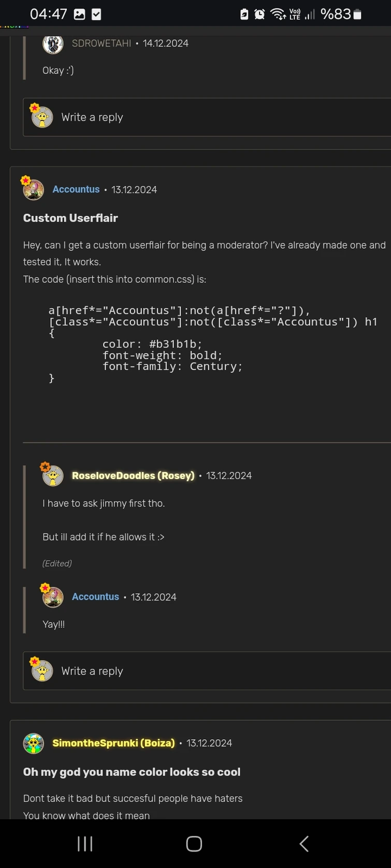Click SimontheSprunki's colorful avatar
Screen dimensions: 391x868
[33, 743]
